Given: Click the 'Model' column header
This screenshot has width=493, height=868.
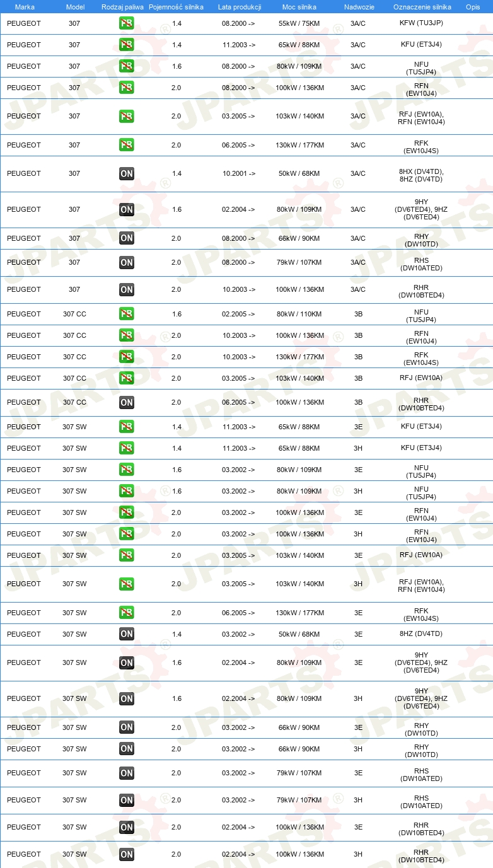Looking at the screenshot, I should coord(75,6).
